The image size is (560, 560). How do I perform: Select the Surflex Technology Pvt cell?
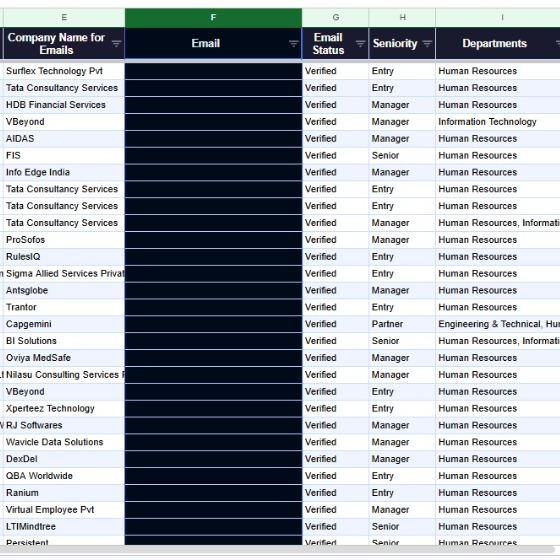64,71
